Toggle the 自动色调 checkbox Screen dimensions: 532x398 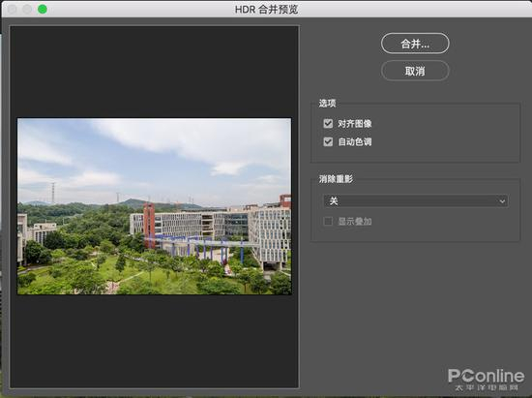point(328,141)
